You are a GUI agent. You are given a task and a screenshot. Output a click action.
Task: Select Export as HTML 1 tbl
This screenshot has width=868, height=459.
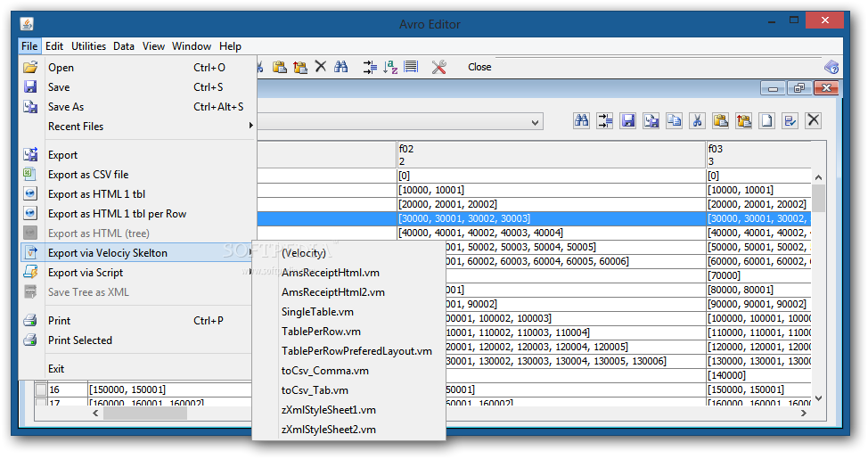138,194
